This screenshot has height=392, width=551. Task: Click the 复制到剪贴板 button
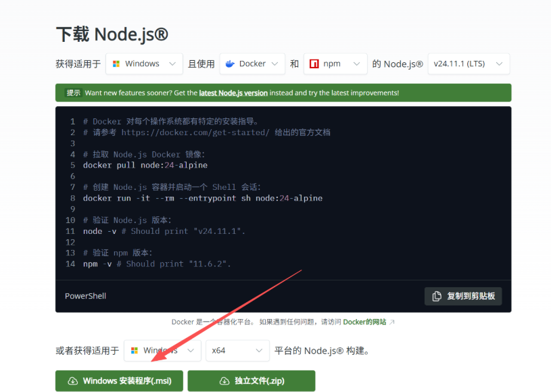463,296
